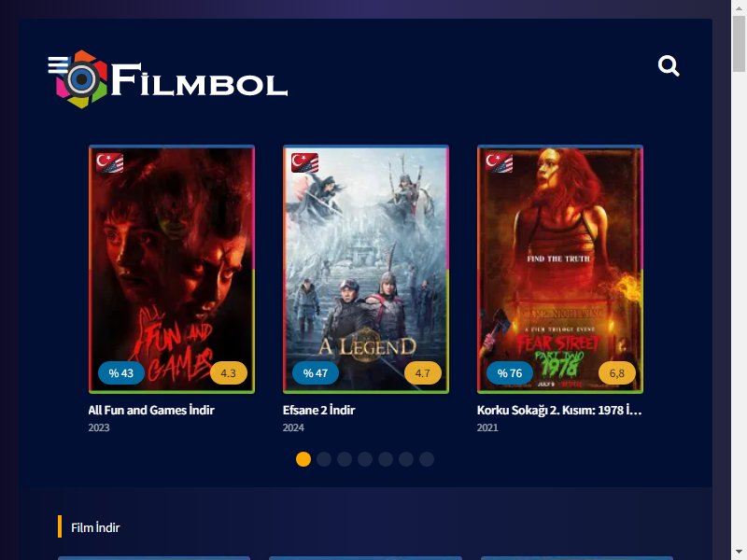This screenshot has width=747, height=560.
Task: Click the search magnifier icon
Action: (669, 66)
